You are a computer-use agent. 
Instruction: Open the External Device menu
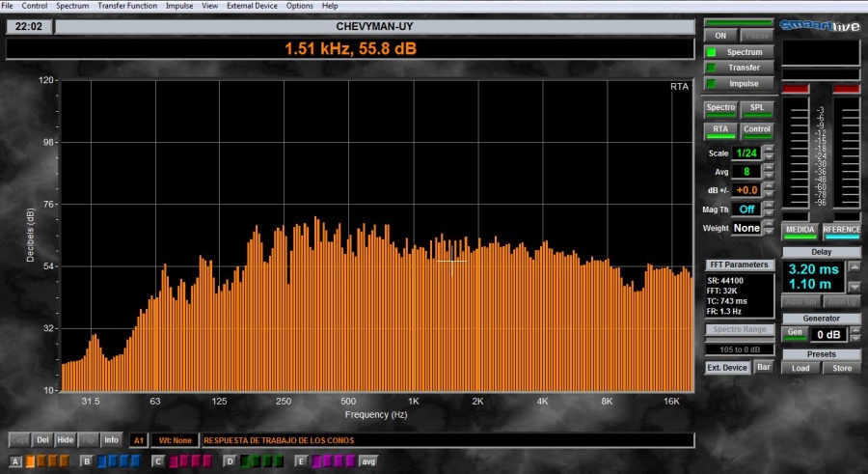253,6
